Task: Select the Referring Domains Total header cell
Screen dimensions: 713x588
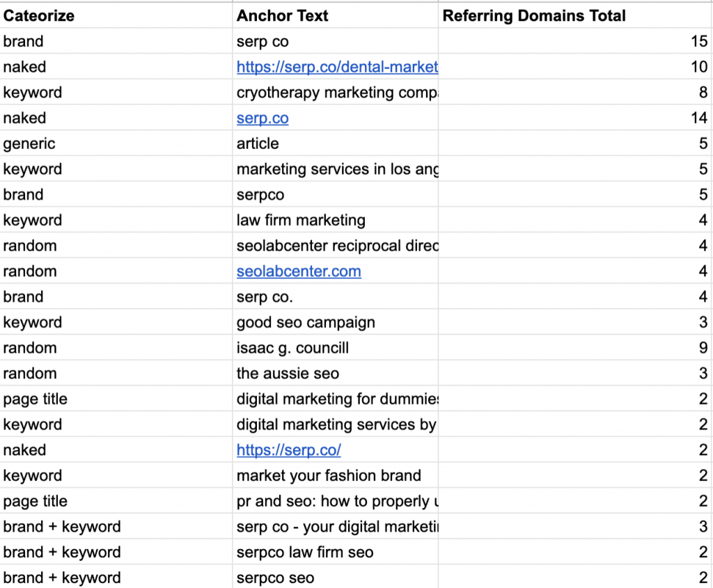Action: (x=575, y=15)
